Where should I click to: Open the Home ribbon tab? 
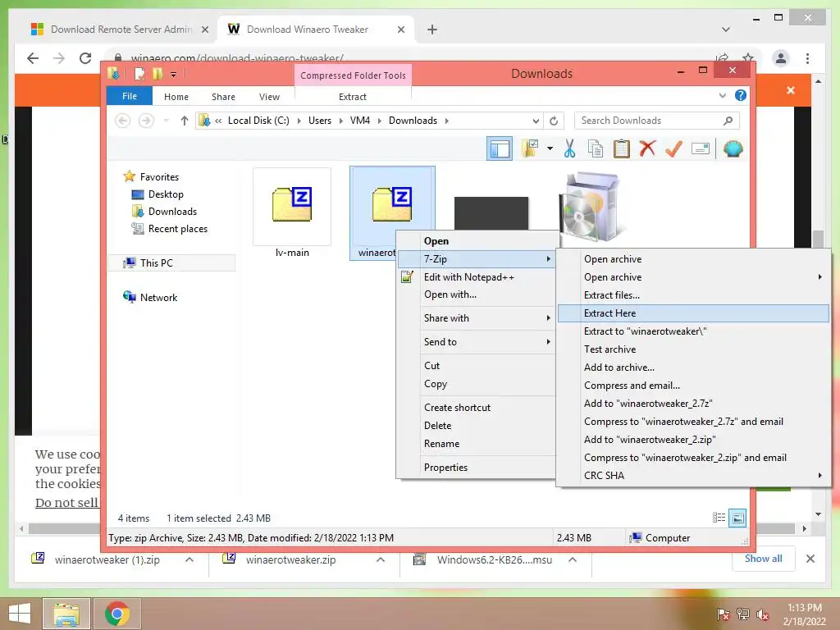176,97
